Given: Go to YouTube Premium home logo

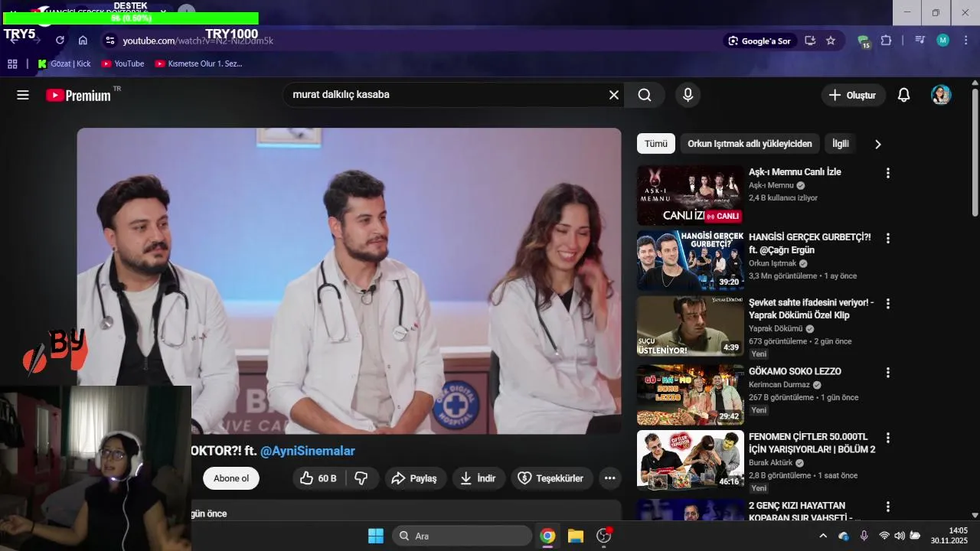Looking at the screenshot, I should pos(78,95).
